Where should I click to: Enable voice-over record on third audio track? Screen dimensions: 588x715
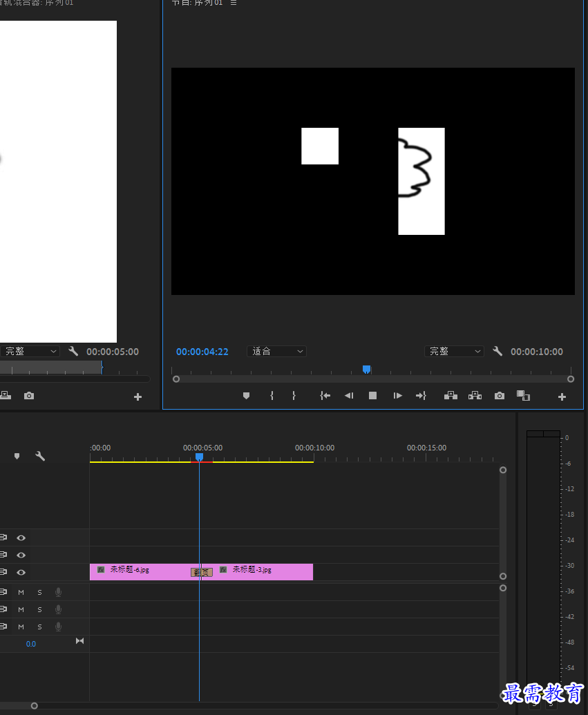(59, 627)
